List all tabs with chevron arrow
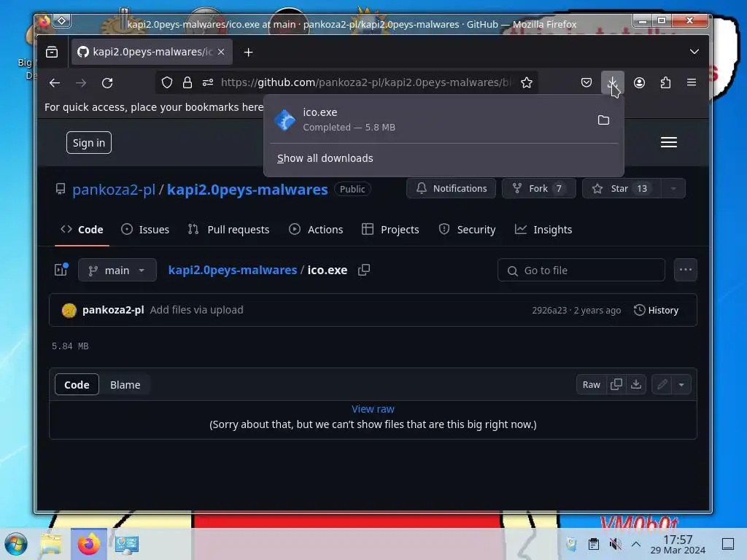747x560 pixels. click(694, 52)
